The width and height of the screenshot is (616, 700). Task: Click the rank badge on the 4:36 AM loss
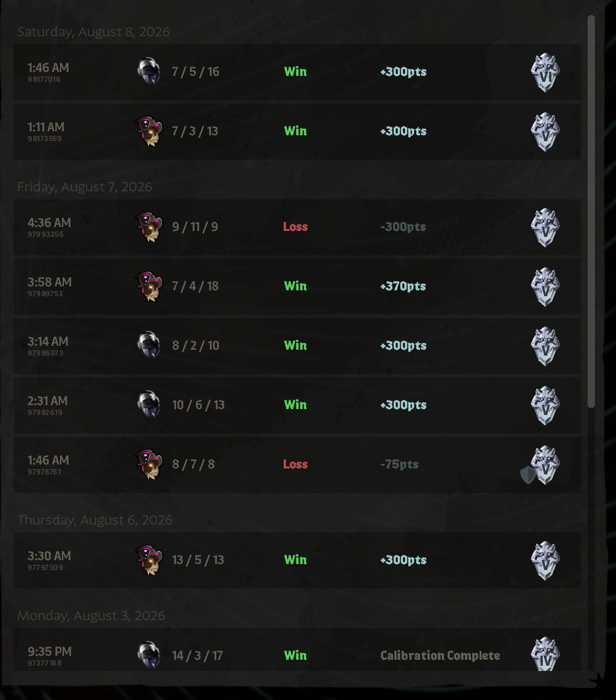click(545, 227)
